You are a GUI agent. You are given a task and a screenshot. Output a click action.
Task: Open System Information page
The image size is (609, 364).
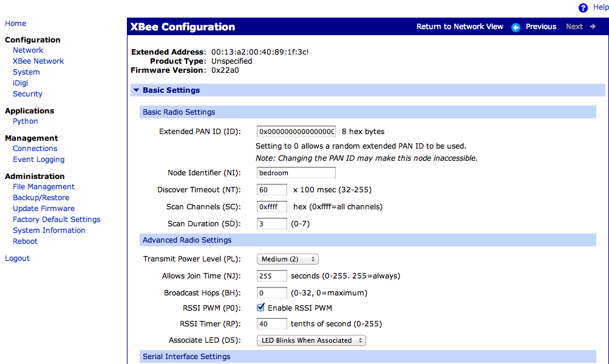49,230
